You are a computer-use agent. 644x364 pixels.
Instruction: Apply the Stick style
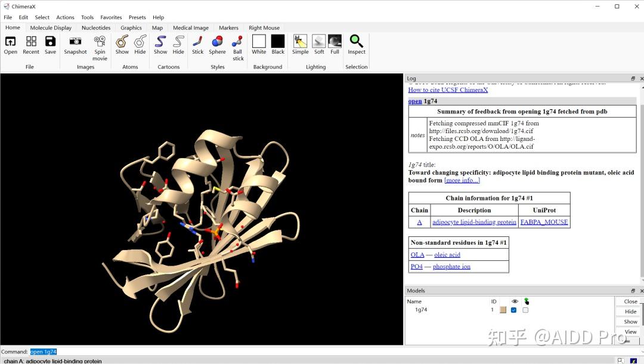click(197, 42)
